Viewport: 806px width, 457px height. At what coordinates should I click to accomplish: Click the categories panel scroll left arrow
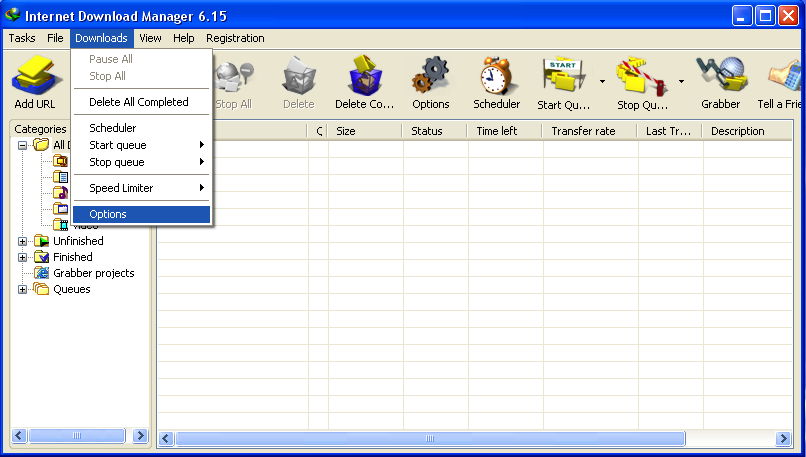(x=19, y=436)
